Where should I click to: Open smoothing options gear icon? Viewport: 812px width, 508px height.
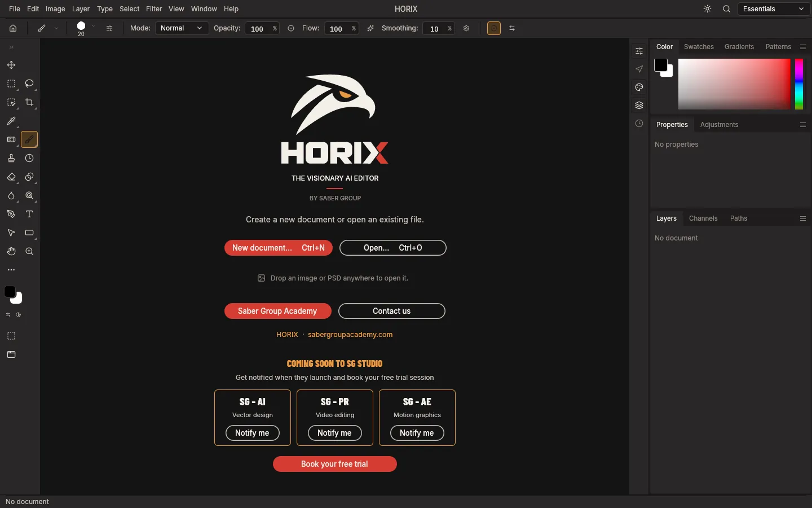pos(466,28)
